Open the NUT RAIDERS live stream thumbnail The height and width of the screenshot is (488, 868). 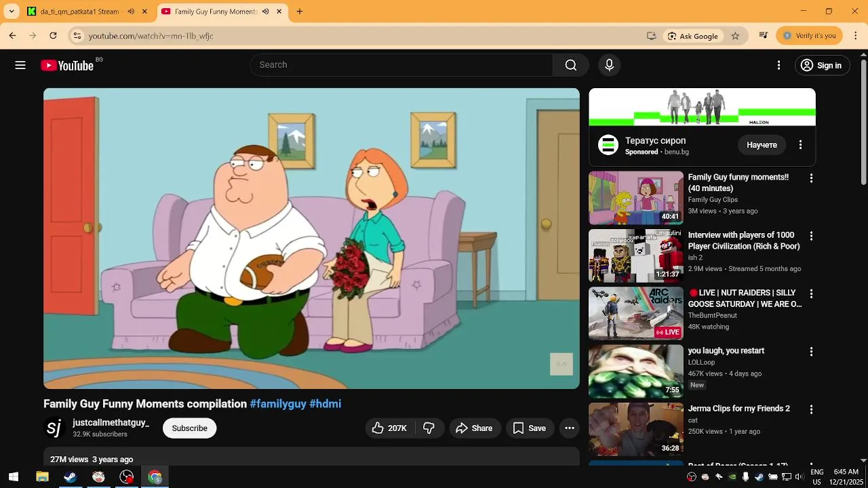point(636,313)
